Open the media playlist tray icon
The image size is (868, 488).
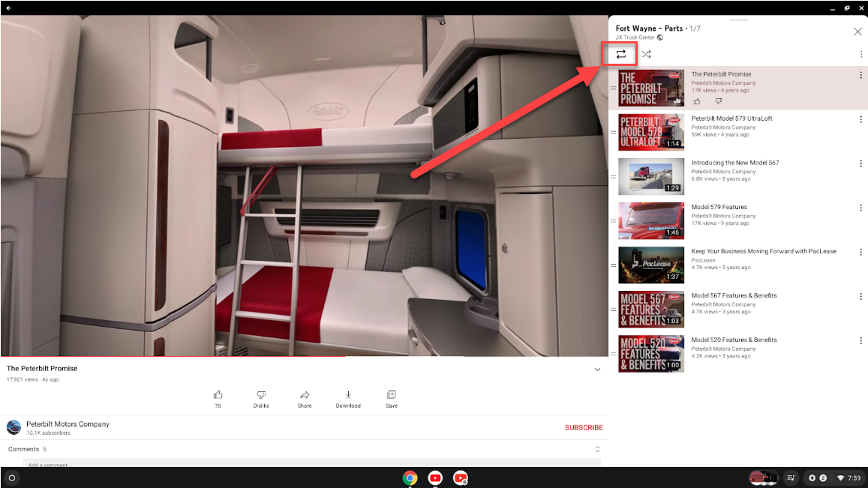tap(791, 478)
